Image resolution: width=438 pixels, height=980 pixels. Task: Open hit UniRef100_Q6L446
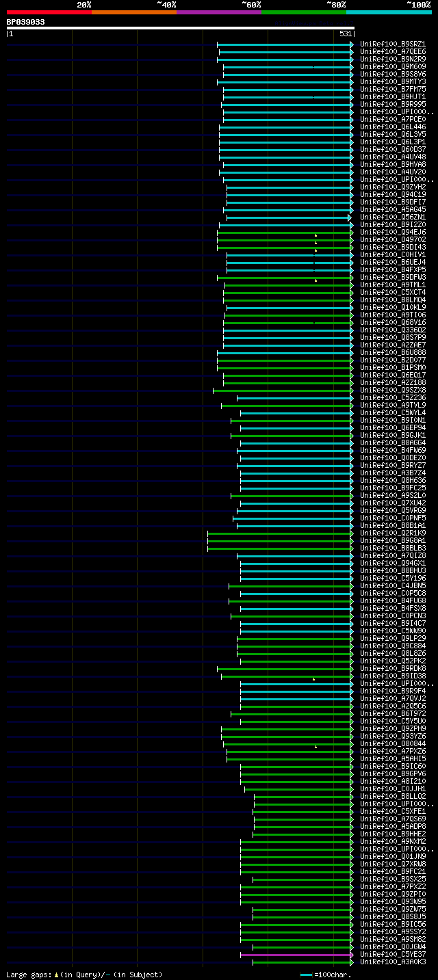(393, 127)
